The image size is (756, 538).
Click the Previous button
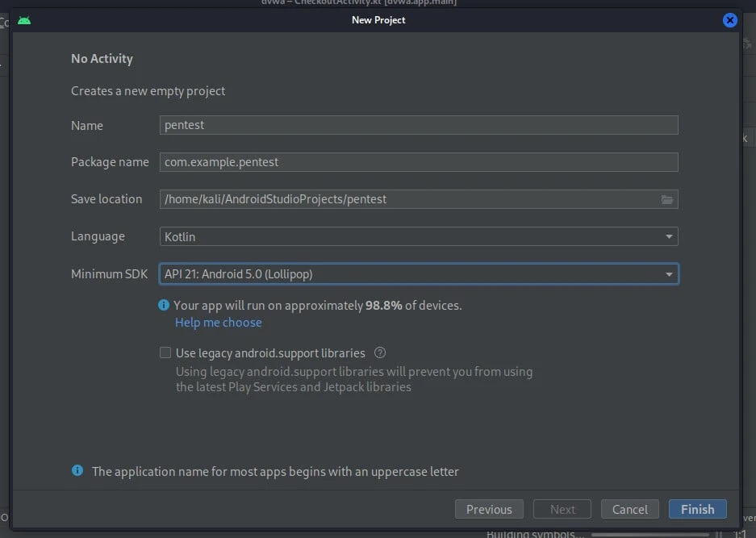[489, 509]
